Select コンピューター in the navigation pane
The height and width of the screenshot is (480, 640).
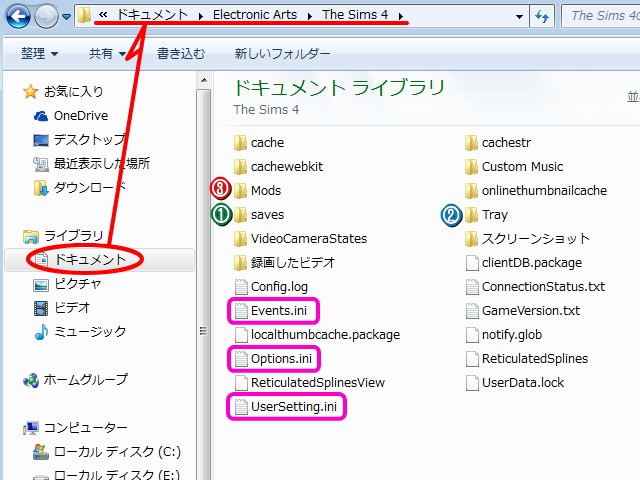click(x=75, y=428)
